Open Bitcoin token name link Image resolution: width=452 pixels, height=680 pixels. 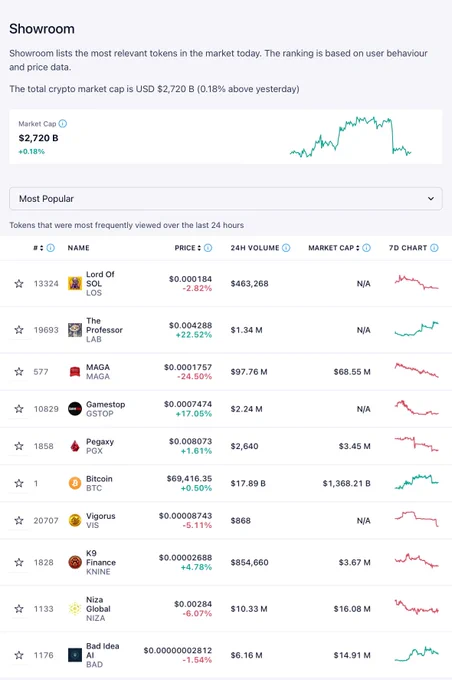click(x=99, y=479)
